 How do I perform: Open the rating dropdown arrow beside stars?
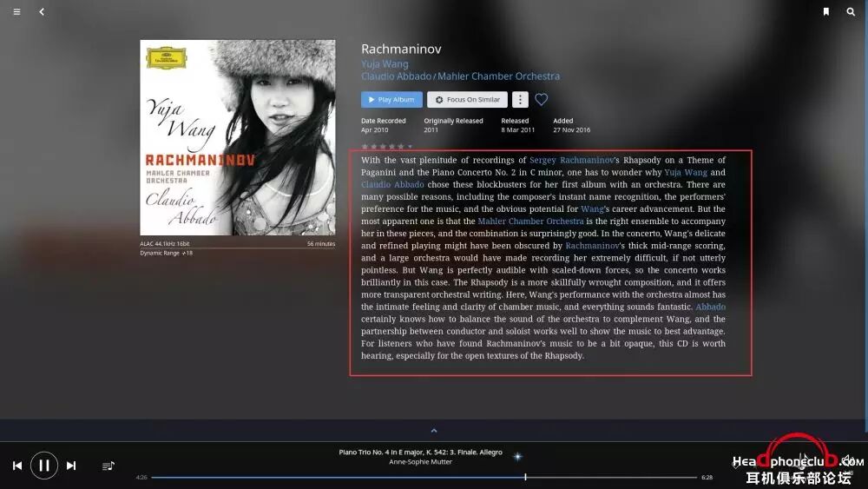pyautogui.click(x=411, y=147)
